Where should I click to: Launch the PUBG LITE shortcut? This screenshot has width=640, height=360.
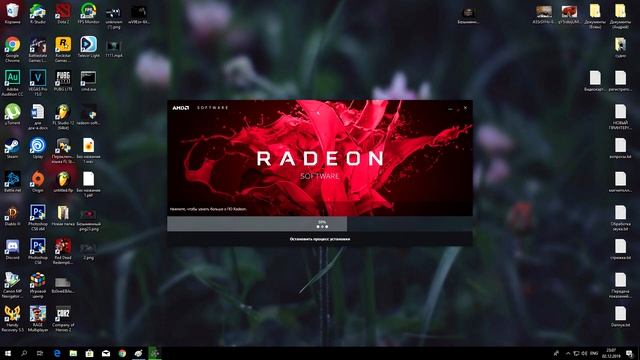(x=63, y=81)
